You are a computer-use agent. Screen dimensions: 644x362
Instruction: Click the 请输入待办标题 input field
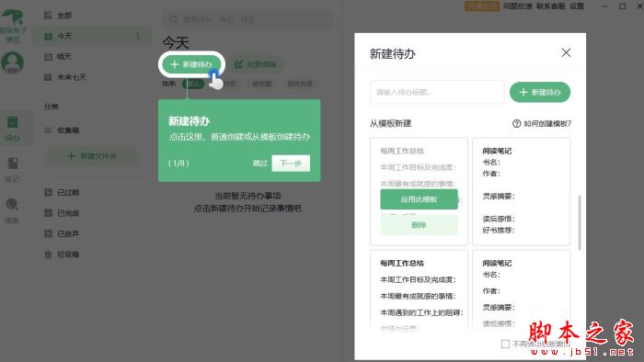coord(437,92)
